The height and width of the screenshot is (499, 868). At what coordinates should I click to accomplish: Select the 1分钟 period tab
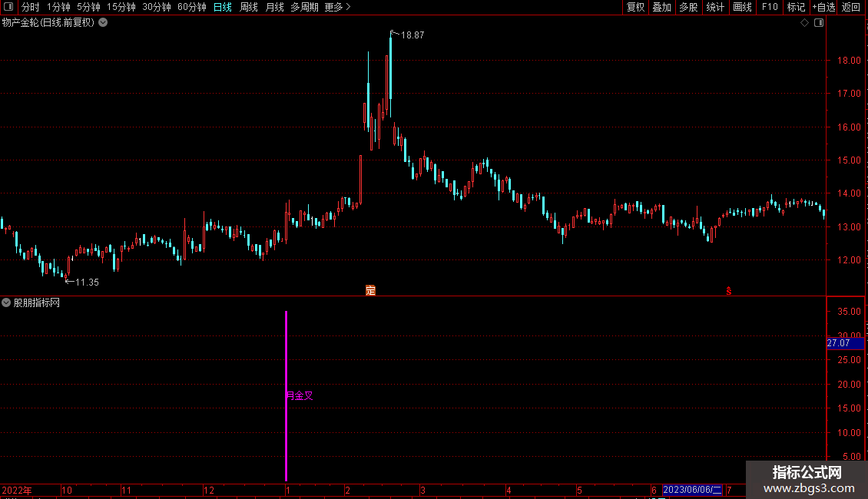tap(58, 7)
